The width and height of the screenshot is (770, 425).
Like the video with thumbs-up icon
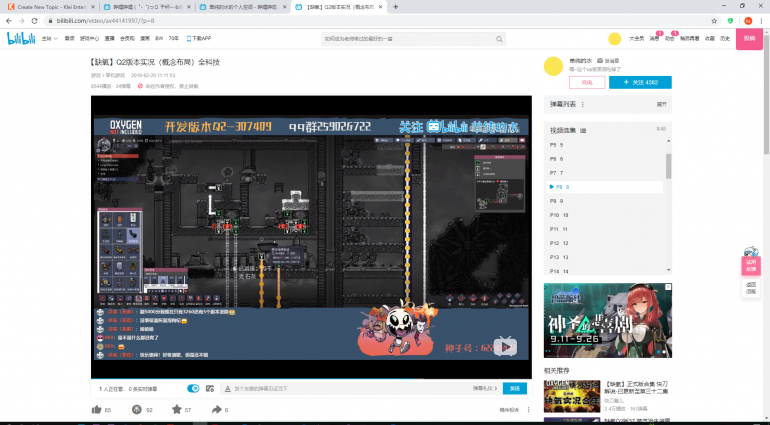97,409
